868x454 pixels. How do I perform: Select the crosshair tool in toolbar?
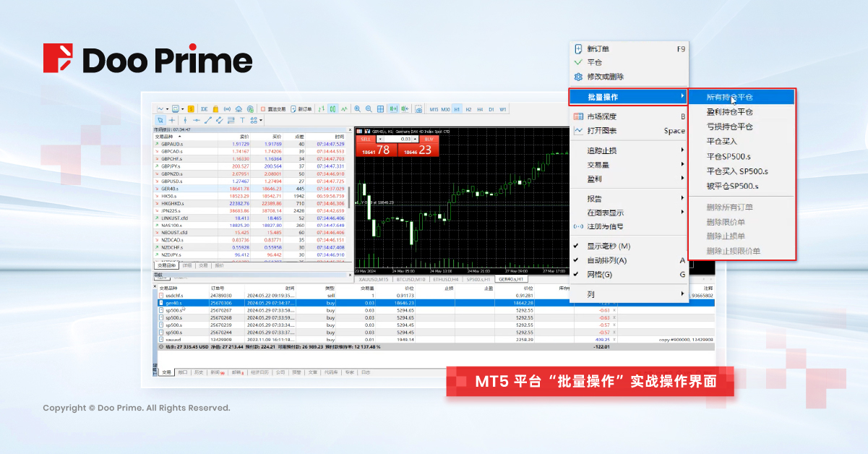click(x=172, y=120)
